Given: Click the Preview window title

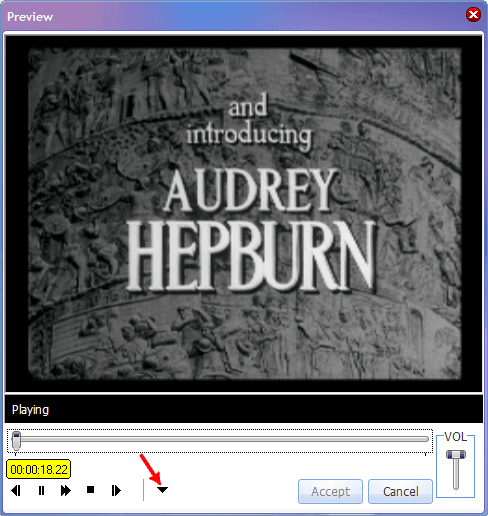Looking at the screenshot, I should pos(30,17).
